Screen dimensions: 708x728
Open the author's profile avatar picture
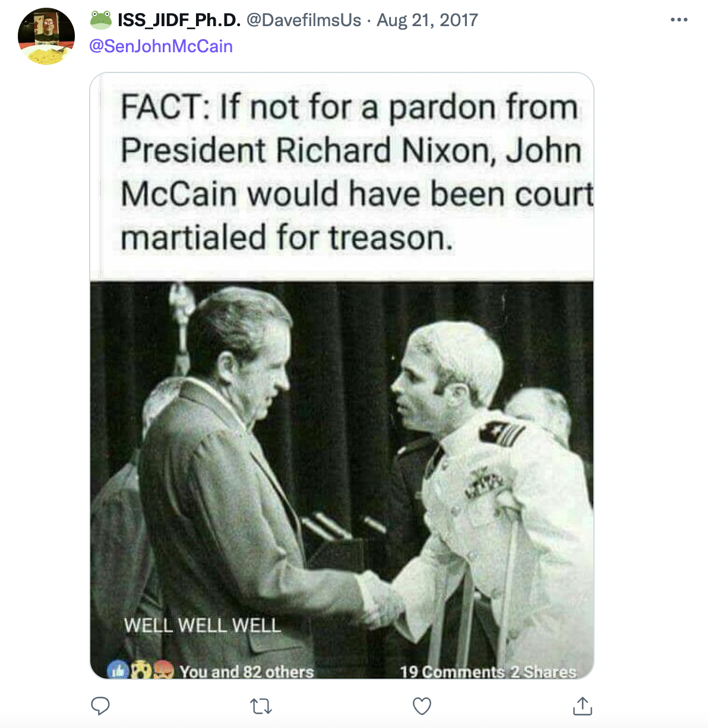click(46, 36)
